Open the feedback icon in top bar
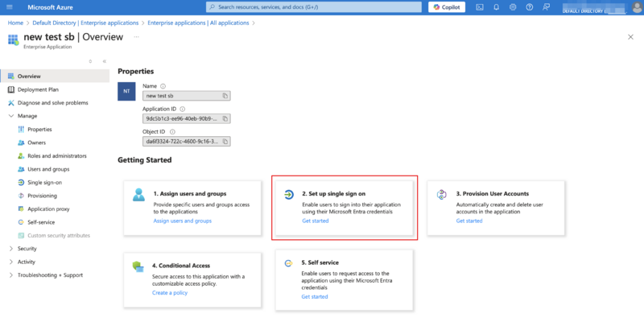 [546, 7]
